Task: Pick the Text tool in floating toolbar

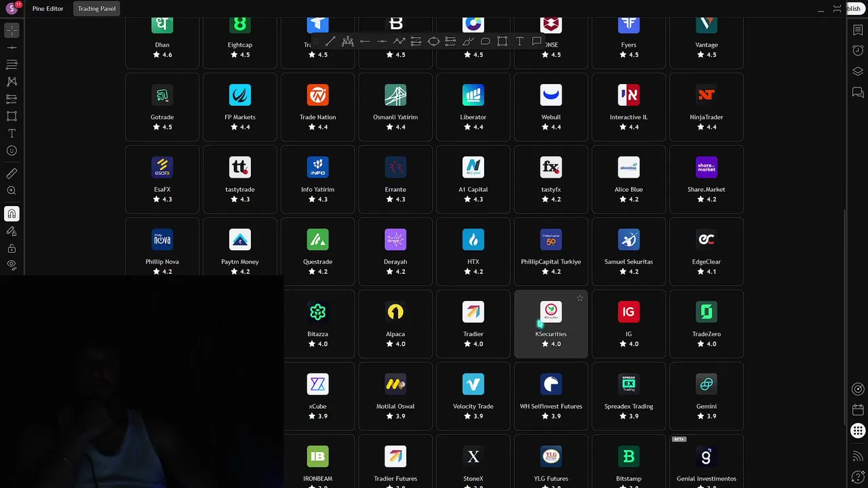Action: point(519,41)
